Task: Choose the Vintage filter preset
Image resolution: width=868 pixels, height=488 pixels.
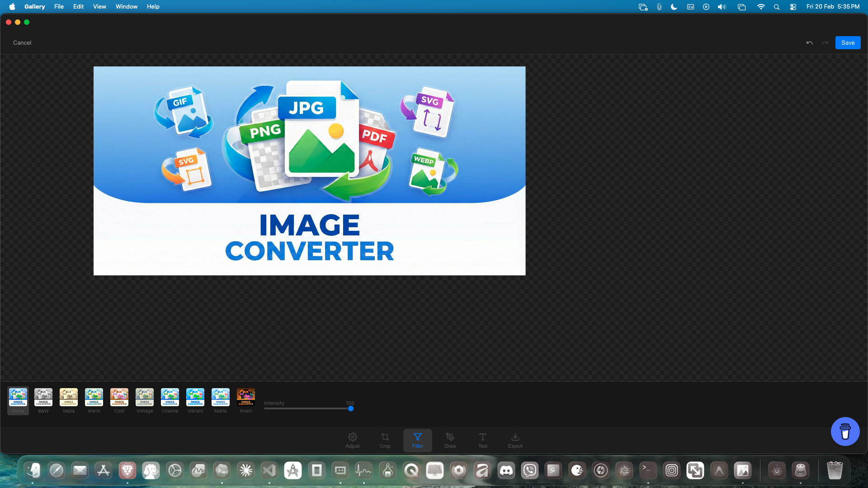Action: click(x=145, y=398)
